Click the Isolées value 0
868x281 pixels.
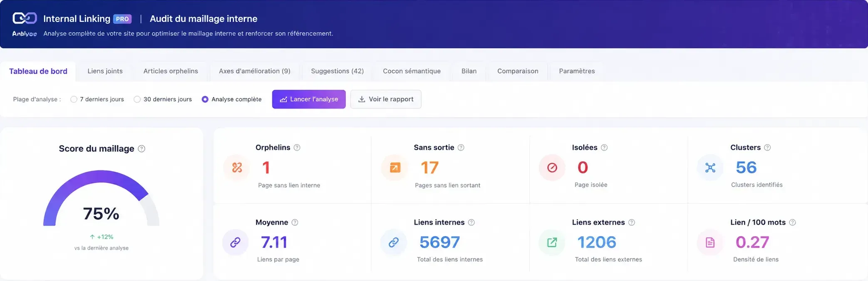click(x=583, y=168)
